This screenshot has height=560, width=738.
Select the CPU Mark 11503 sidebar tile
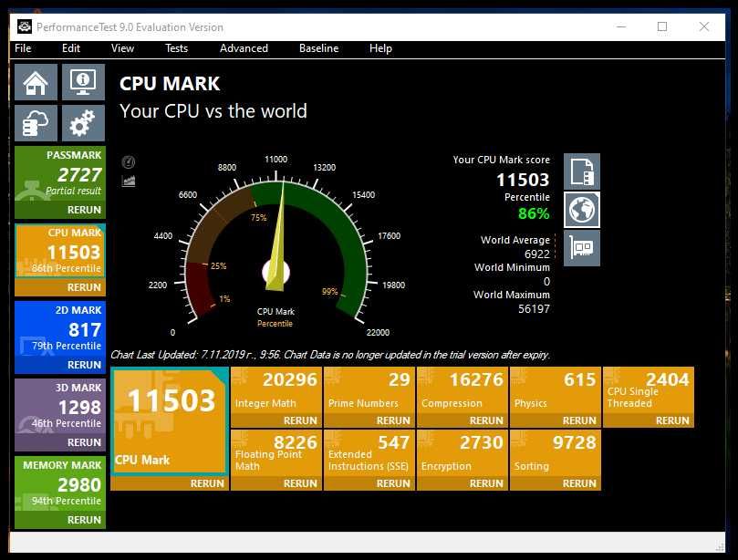click(60, 252)
